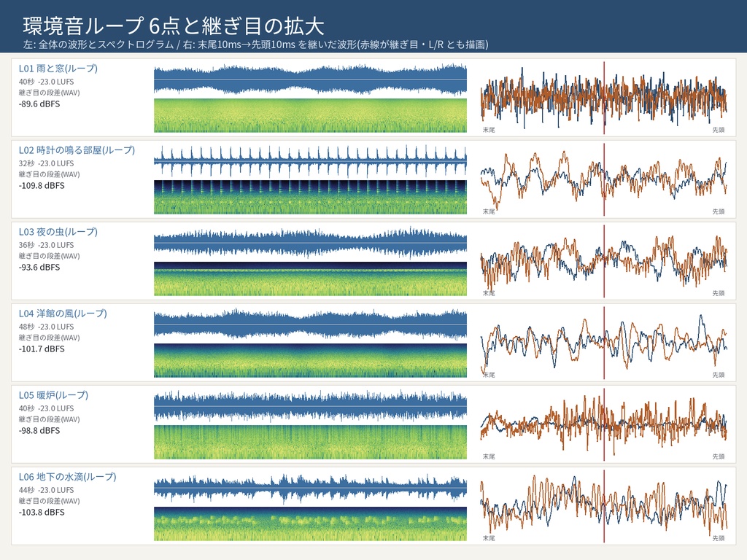Open the "L01 雨と窓(ループ)" title
747x560 pixels.
pyautogui.click(x=58, y=69)
